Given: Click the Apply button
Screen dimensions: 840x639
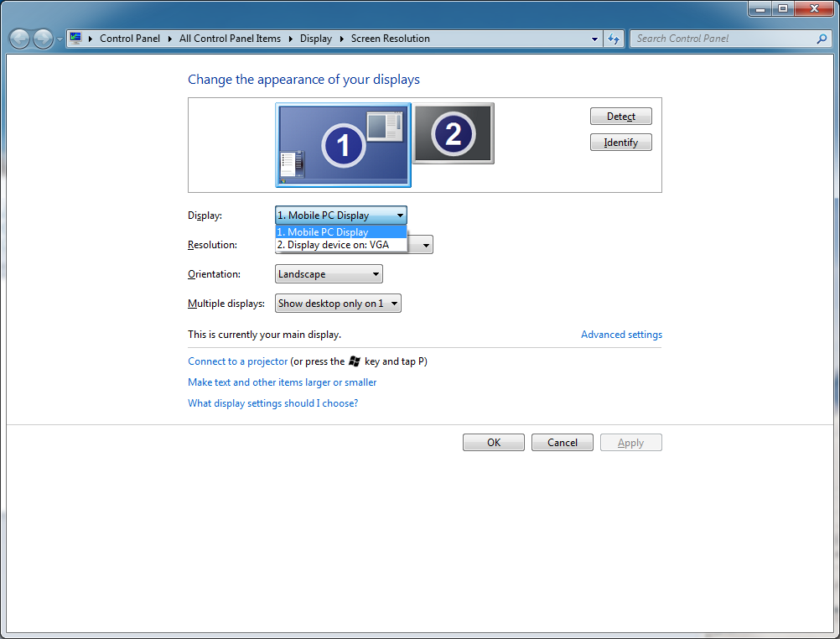Looking at the screenshot, I should [631, 443].
